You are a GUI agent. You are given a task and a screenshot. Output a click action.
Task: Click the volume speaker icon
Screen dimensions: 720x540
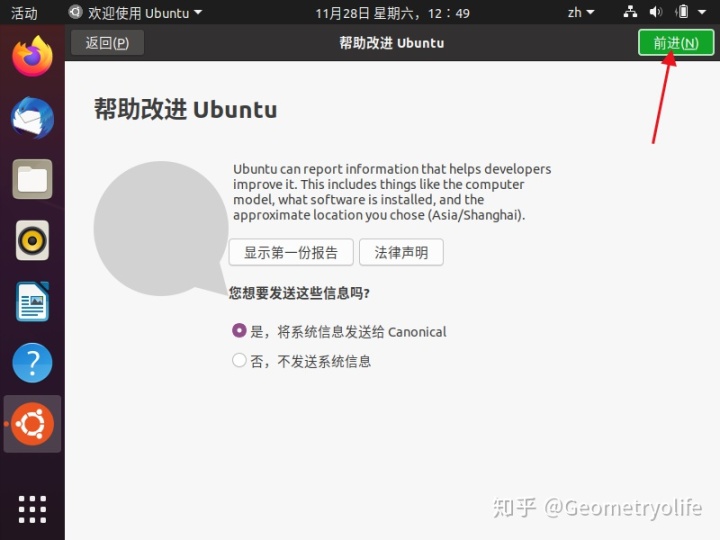[655, 12]
